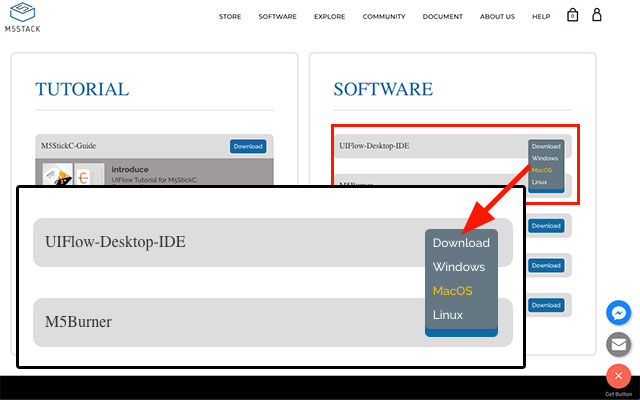
Task: Open the HELP menu item
Action: coord(541,17)
